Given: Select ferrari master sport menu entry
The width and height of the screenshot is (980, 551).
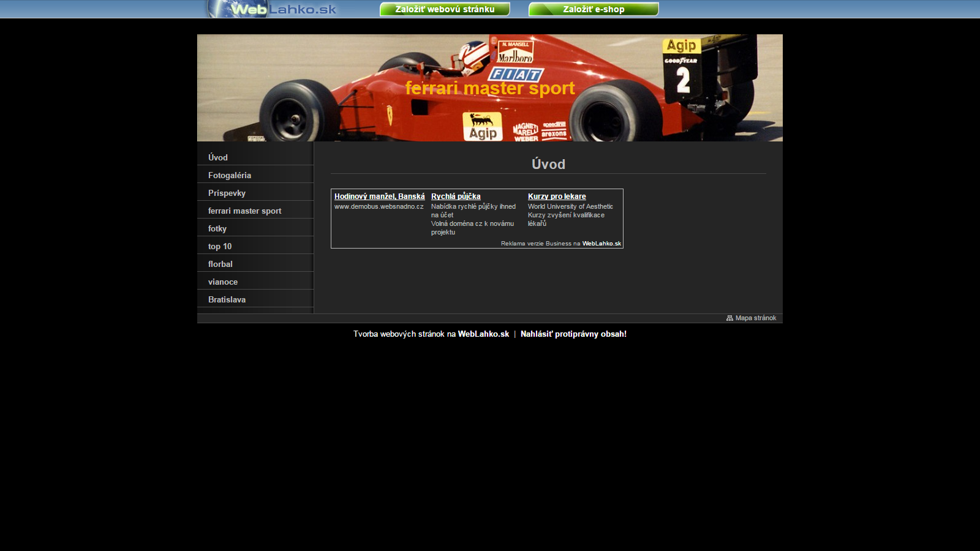Looking at the screenshot, I should (x=255, y=211).
